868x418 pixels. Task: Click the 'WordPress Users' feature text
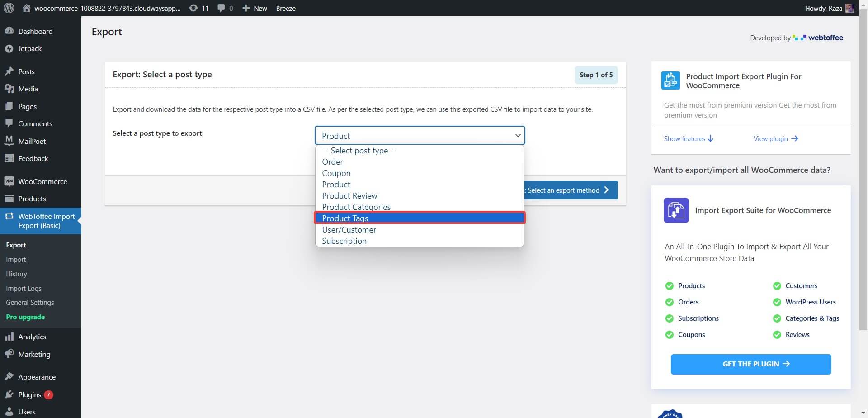pyautogui.click(x=811, y=302)
